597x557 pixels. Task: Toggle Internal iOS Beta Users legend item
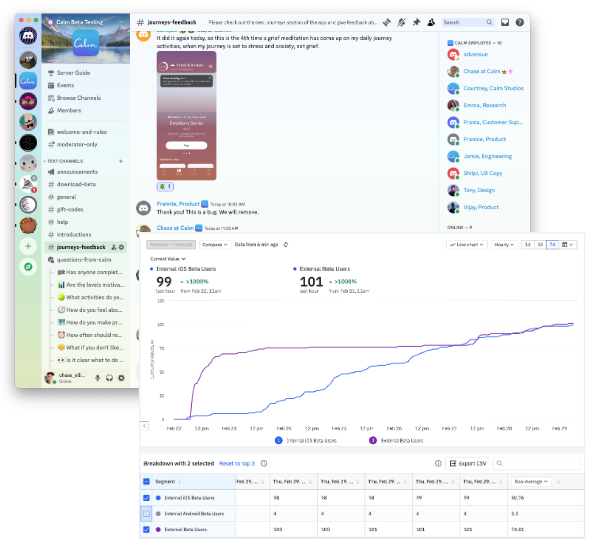pyautogui.click(x=306, y=440)
